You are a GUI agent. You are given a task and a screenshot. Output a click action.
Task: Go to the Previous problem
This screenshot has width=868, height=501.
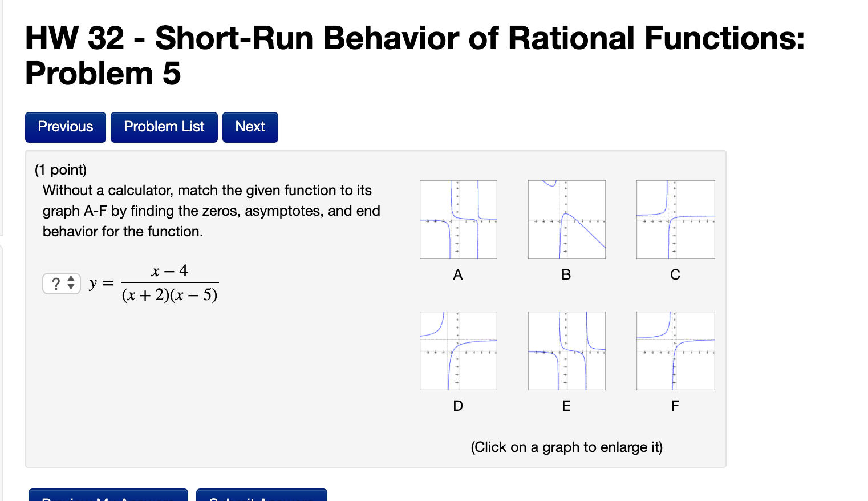pos(65,127)
